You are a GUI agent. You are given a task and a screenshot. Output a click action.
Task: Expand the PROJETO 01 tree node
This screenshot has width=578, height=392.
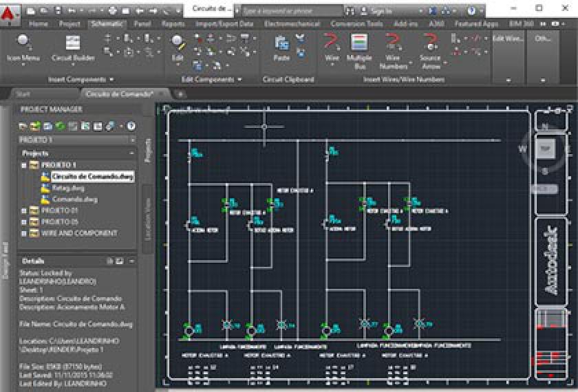25,210
